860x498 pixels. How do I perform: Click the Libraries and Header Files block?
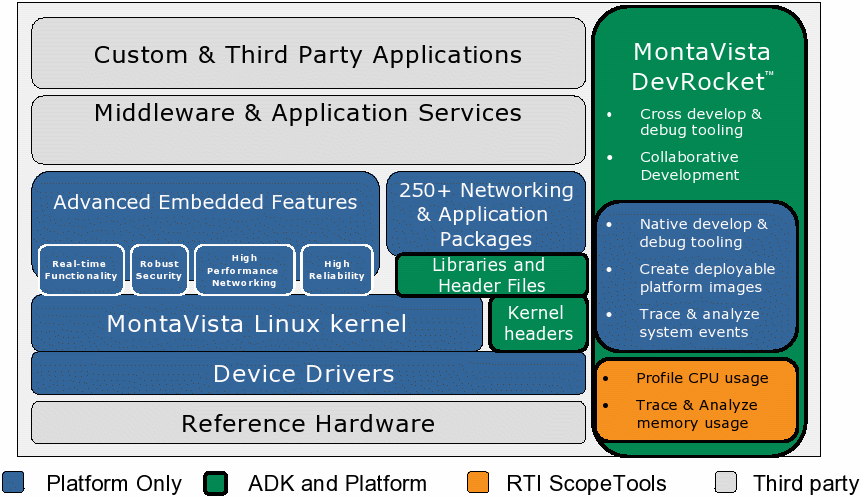491,275
